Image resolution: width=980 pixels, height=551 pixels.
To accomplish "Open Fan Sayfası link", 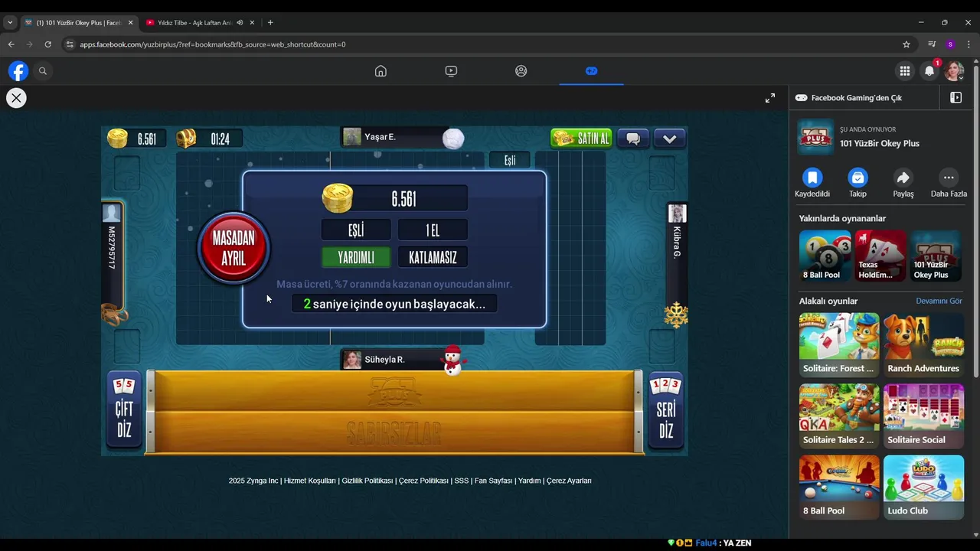I will coord(494,481).
